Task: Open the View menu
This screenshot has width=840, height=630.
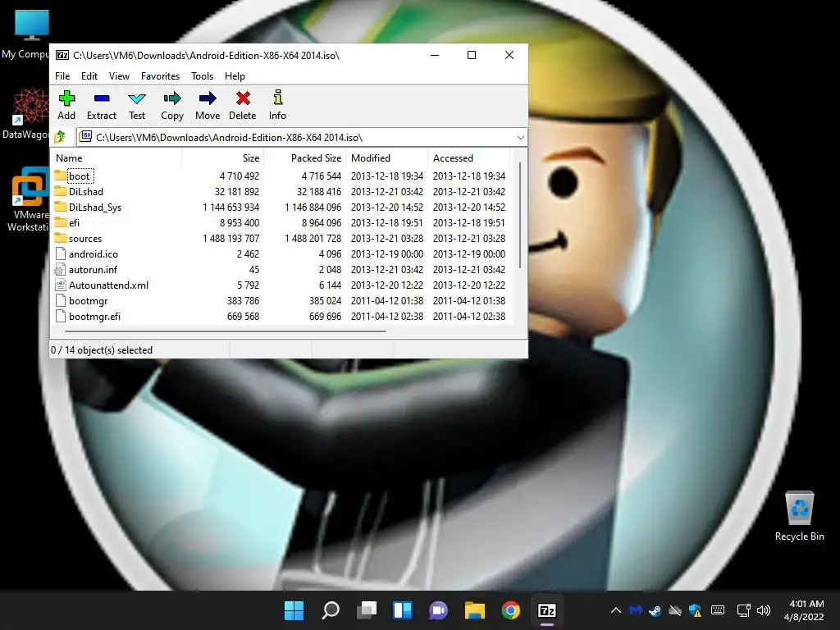Action: pos(120,76)
